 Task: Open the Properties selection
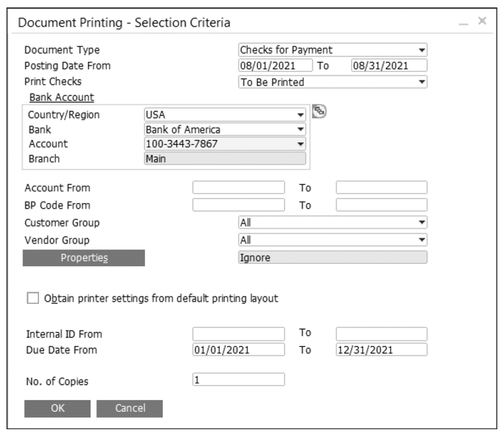pos(83,257)
